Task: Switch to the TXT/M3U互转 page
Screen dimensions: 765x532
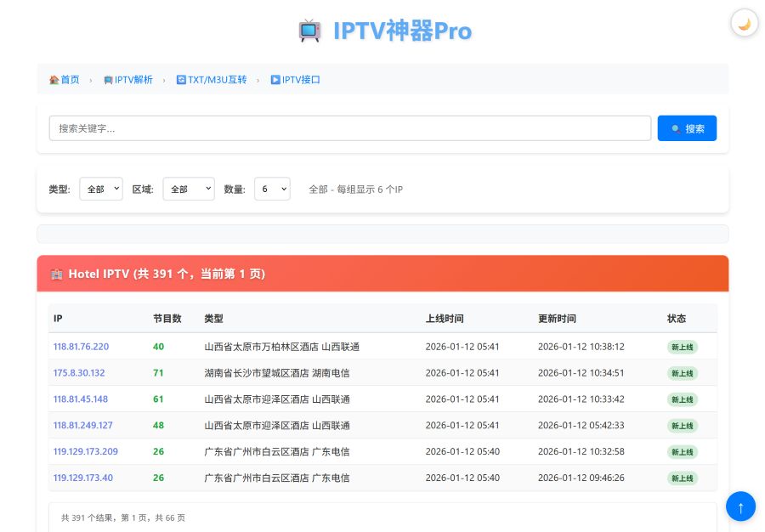Action: 217,79
